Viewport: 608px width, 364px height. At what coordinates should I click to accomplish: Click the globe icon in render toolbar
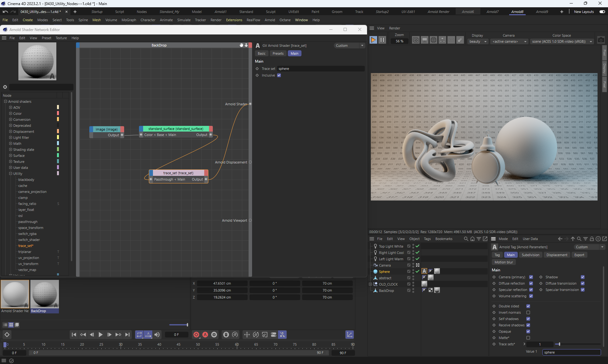click(434, 40)
